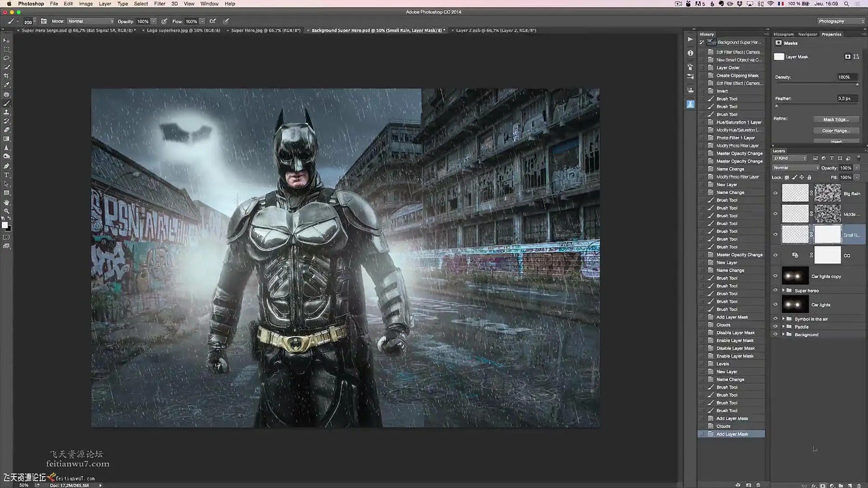The height and width of the screenshot is (488, 868).
Task: Select the Hand tool
Action: 6,202
